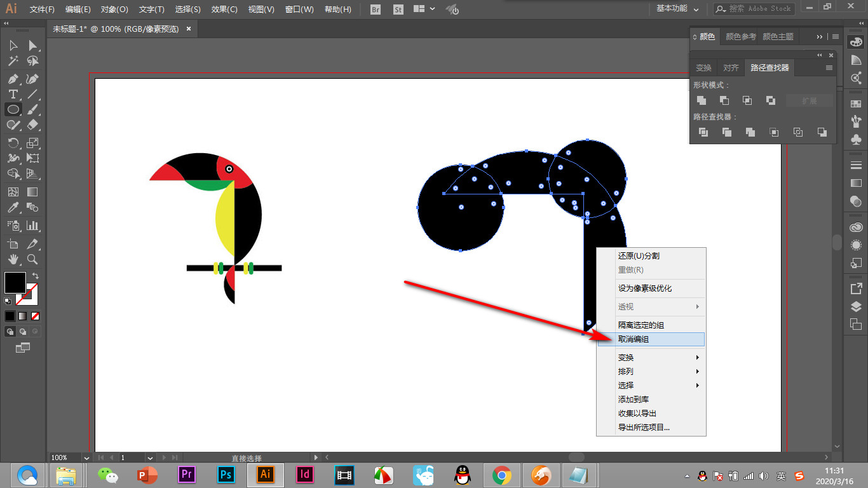Viewport: 868px width, 488px height.
Task: Open the 效果(C) menu
Action: click(x=224, y=10)
